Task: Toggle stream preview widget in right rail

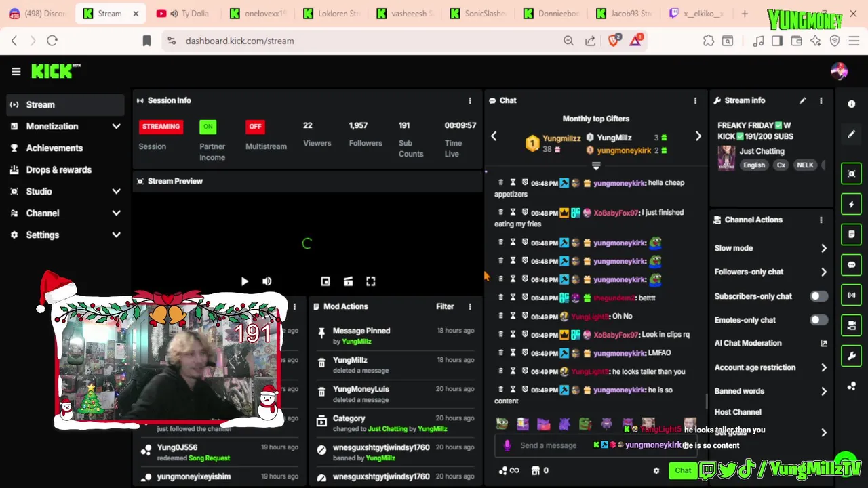Action: (x=852, y=174)
